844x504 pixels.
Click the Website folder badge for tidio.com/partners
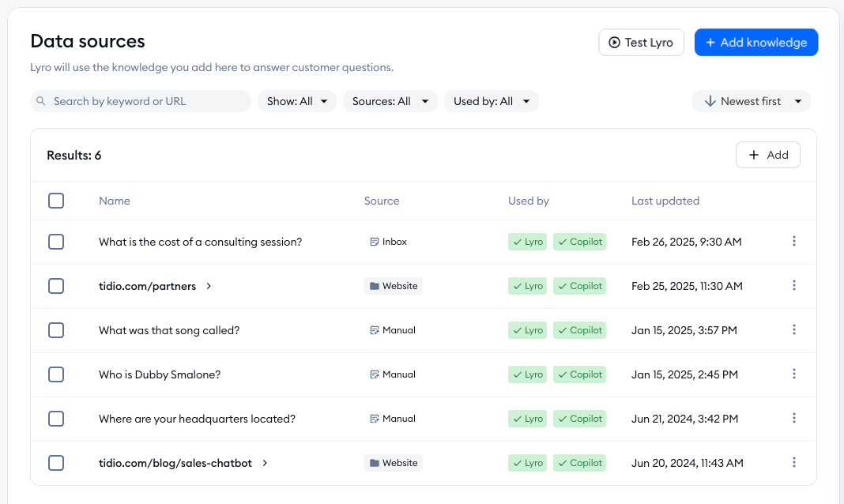click(x=394, y=286)
